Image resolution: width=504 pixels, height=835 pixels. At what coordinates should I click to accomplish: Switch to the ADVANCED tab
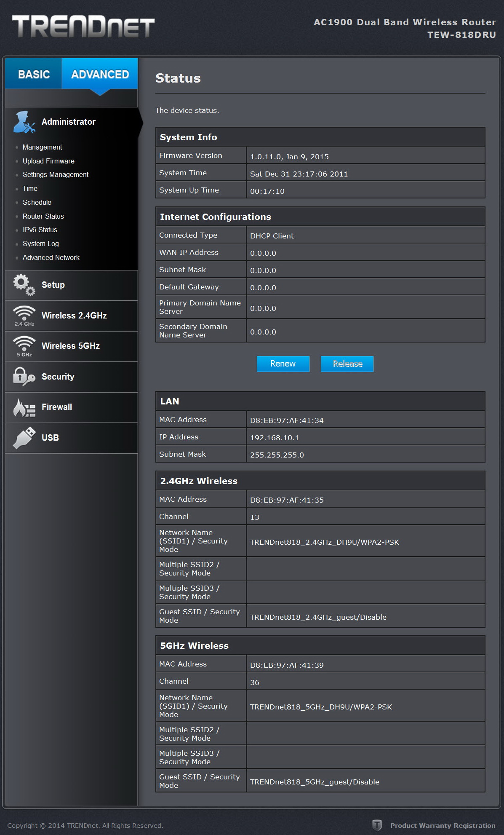[x=100, y=74]
